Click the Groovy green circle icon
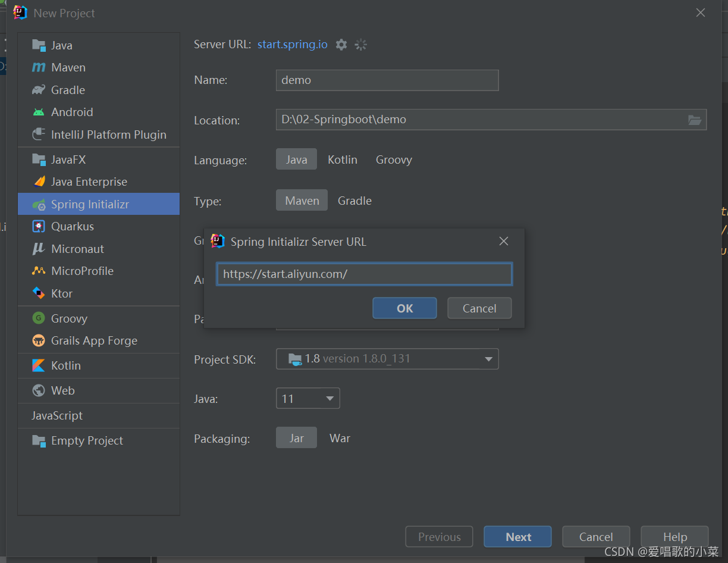728x563 pixels. click(x=39, y=318)
